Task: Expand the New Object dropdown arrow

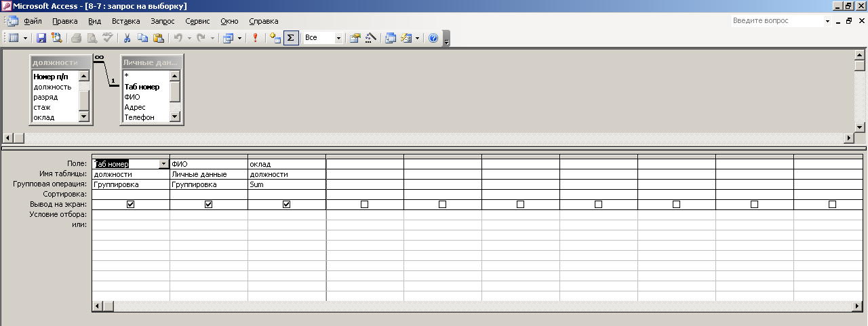Action: (x=418, y=38)
